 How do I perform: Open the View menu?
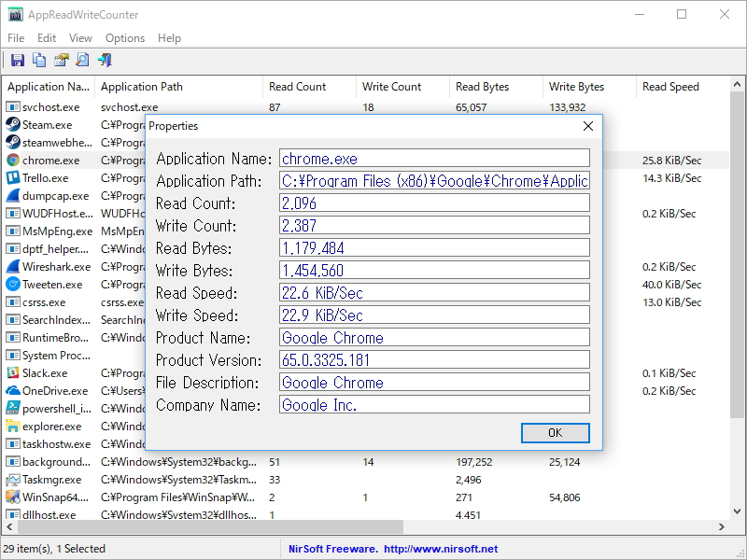pos(80,38)
